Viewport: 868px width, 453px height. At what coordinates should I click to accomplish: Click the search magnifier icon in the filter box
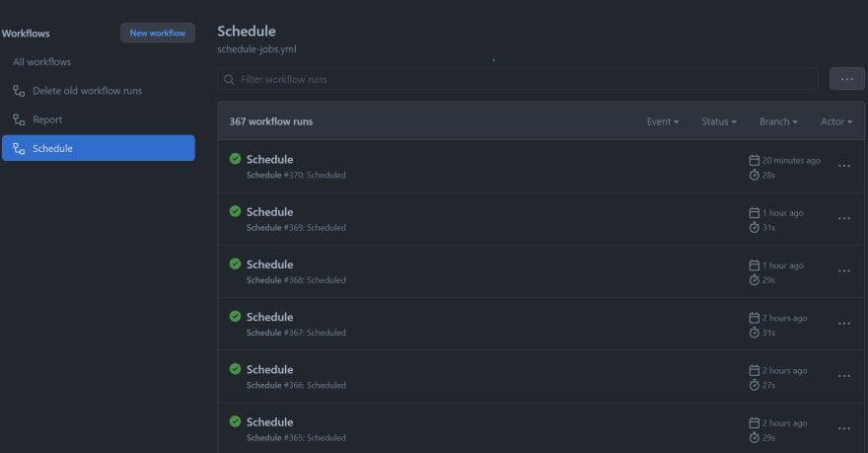coord(230,79)
